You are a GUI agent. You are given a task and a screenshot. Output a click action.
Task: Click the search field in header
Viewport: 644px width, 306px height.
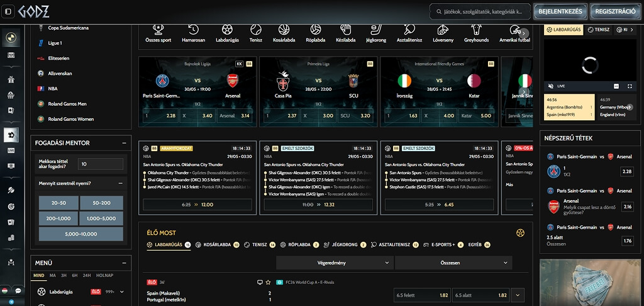(480, 11)
